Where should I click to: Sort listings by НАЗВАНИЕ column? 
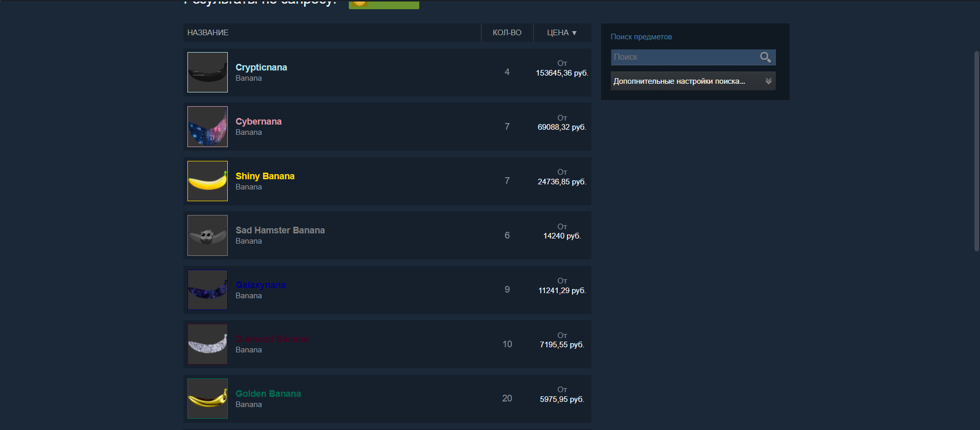point(332,33)
